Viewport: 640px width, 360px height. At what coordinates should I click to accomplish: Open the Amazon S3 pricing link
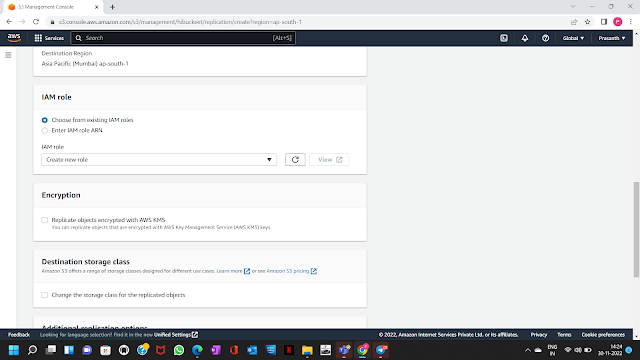[288, 271]
